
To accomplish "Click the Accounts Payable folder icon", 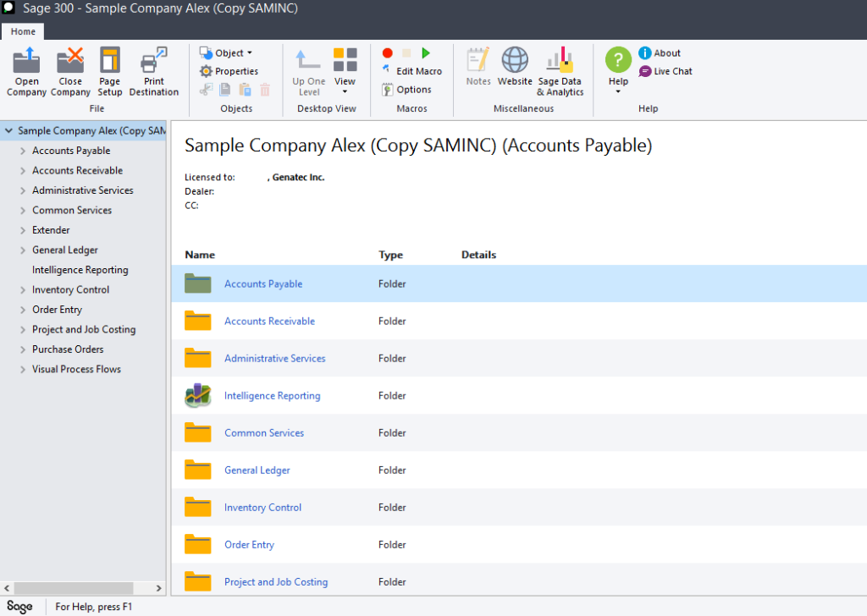I will tap(198, 283).
